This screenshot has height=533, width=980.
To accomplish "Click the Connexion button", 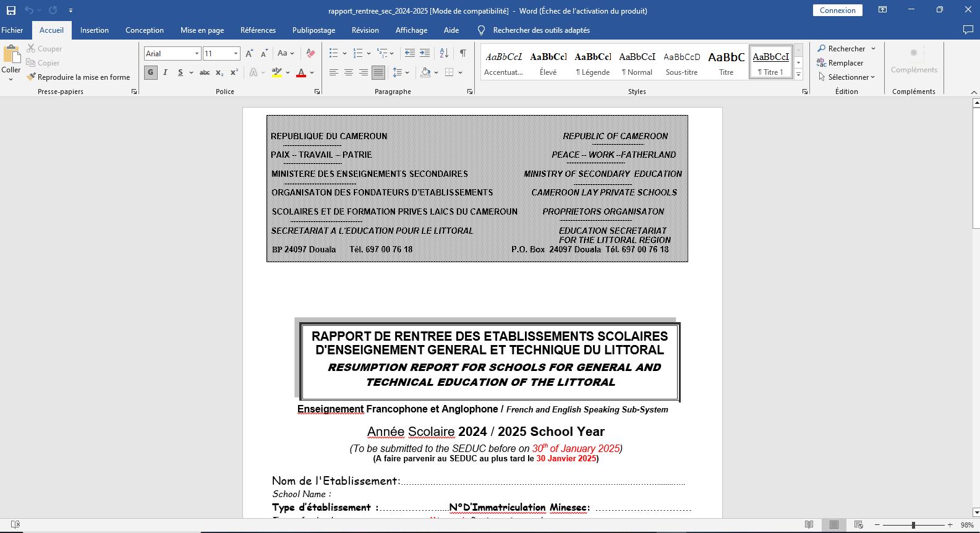I will coord(837,11).
